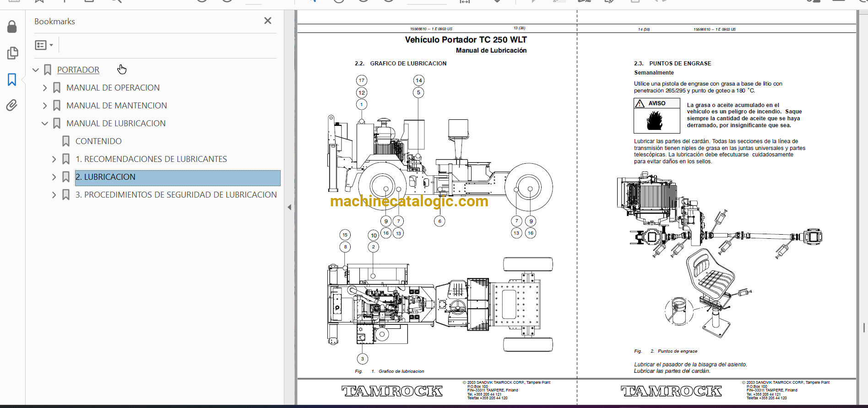
Task: Open 3. PROCEDIMIENTOS DE SEGURIDAD DE LUBRICACION
Action: [176, 195]
